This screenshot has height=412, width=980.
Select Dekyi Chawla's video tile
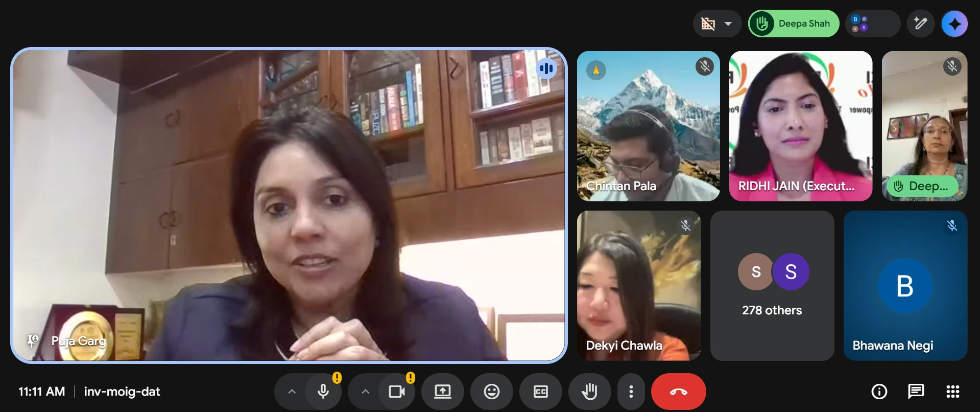(638, 285)
